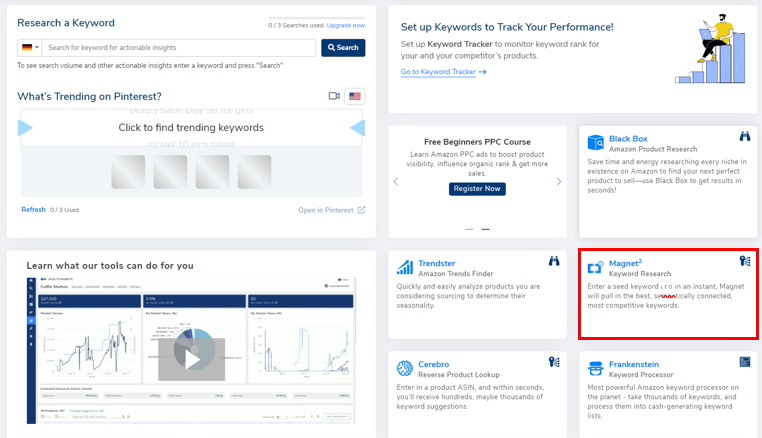Select the third trending placeholder thumbnail

212,172
